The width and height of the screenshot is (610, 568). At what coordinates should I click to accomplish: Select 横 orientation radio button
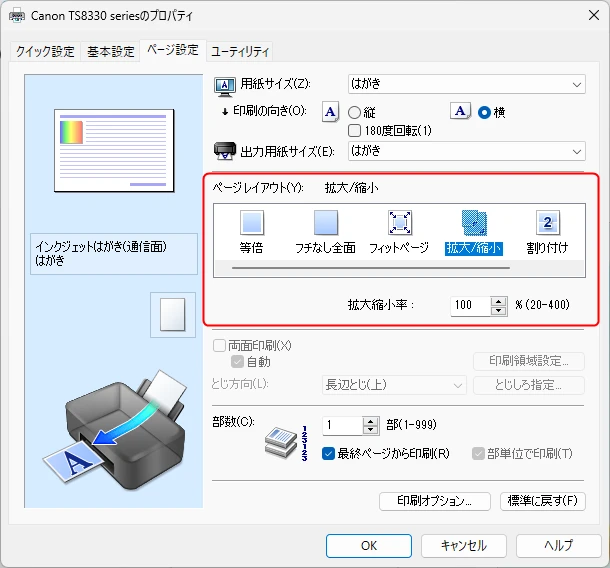click(x=484, y=112)
